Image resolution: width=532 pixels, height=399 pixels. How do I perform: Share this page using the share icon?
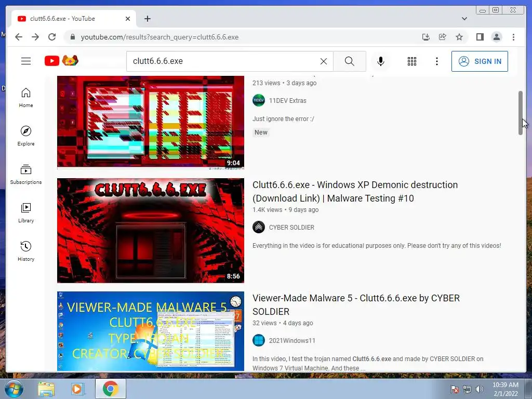pos(443,37)
